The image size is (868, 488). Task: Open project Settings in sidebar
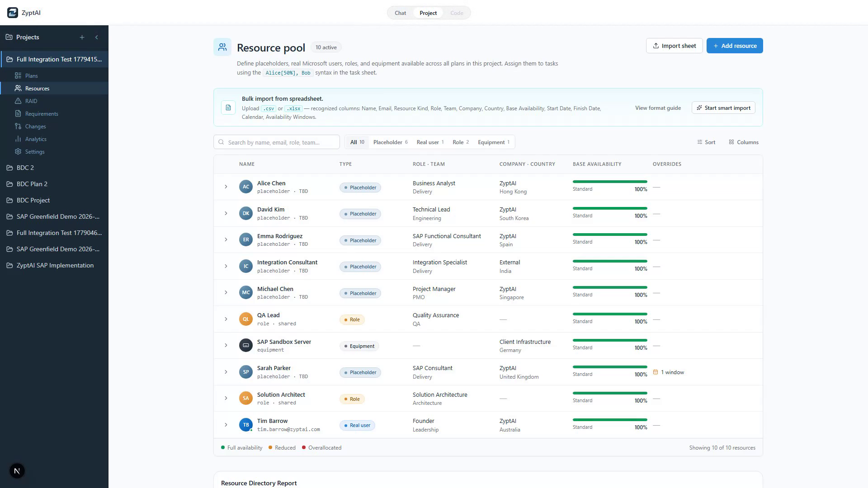tap(35, 151)
